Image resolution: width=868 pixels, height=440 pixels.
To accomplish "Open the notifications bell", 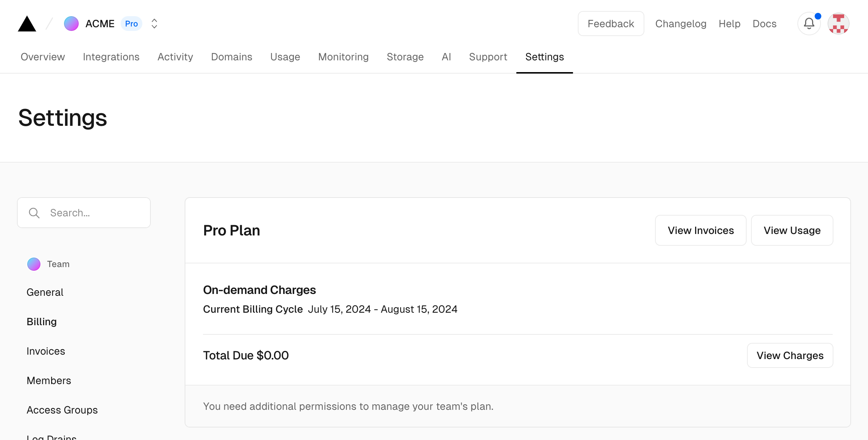I will click(809, 24).
